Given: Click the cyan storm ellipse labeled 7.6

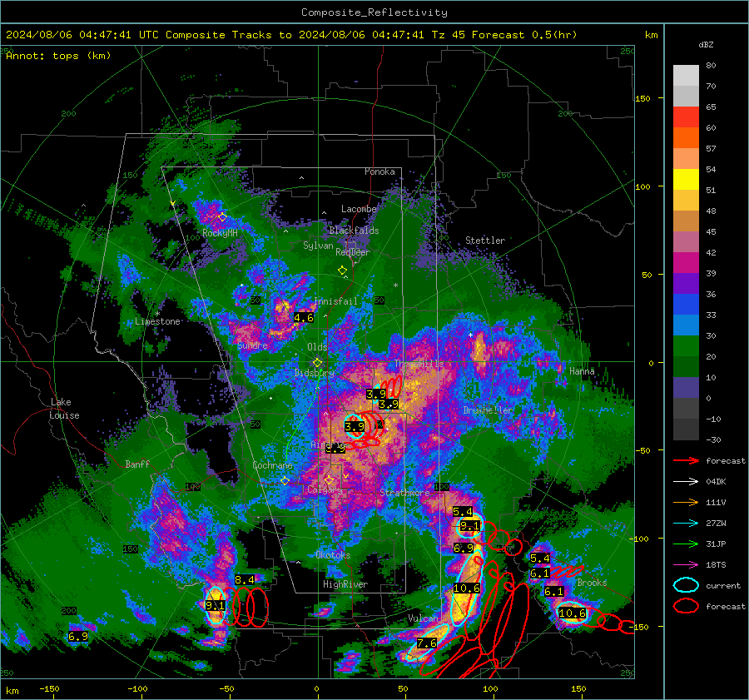Looking at the screenshot, I should pos(428,643).
